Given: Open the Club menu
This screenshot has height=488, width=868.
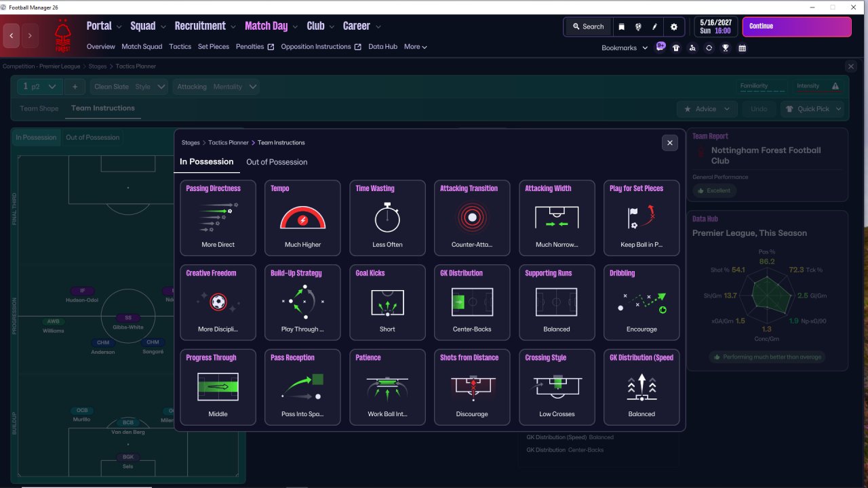Looking at the screenshot, I should coord(321,26).
